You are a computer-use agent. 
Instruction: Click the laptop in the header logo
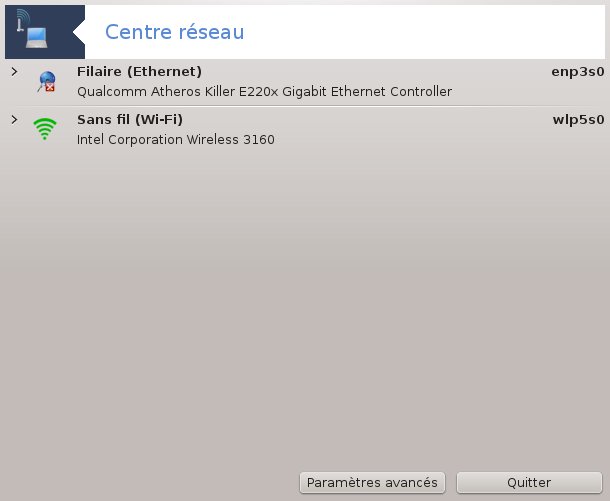37,38
